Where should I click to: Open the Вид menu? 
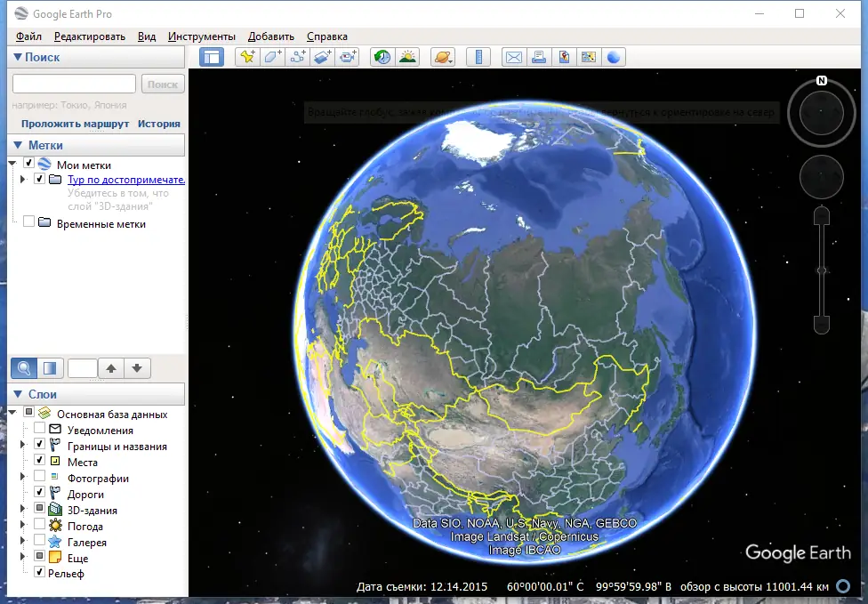coord(146,36)
